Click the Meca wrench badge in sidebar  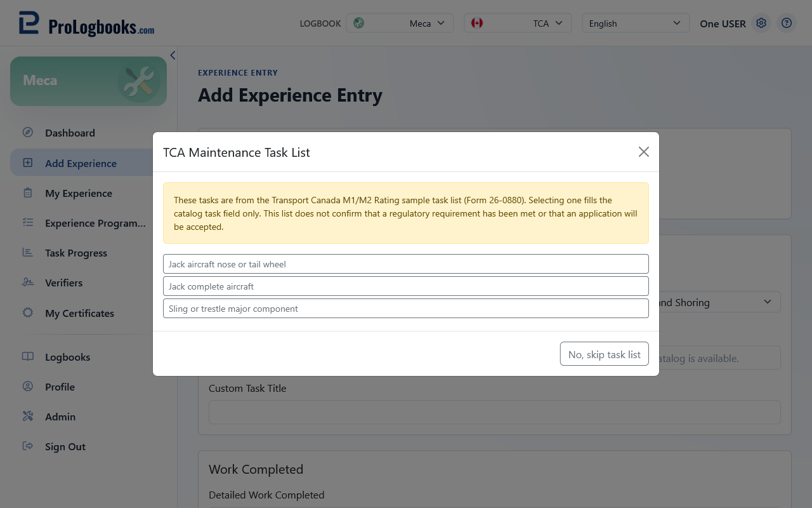click(138, 81)
